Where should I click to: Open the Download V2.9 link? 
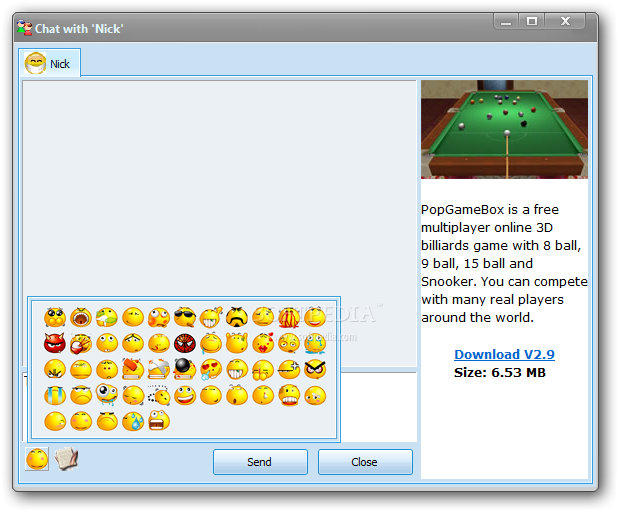point(504,354)
